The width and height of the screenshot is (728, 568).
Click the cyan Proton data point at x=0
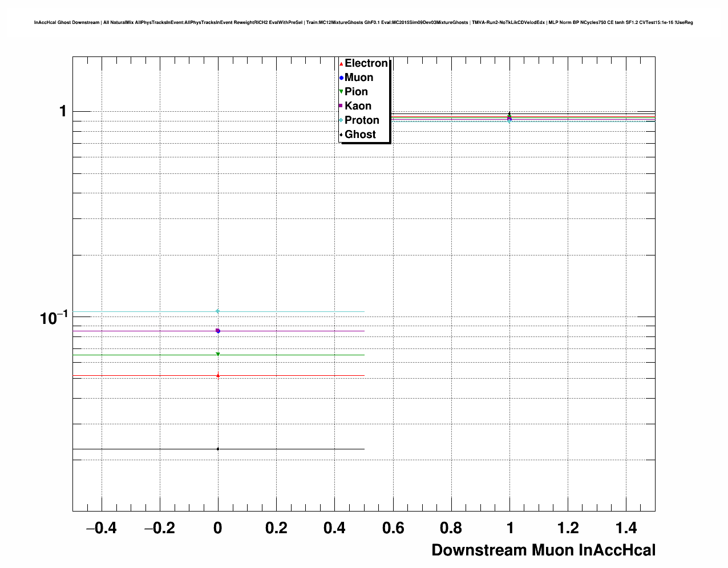pos(217,311)
